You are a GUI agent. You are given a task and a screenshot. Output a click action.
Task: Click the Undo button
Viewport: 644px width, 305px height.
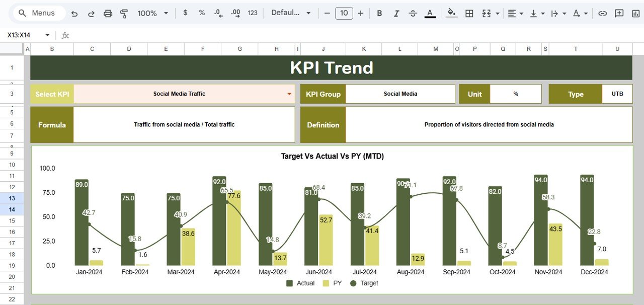coord(74,13)
